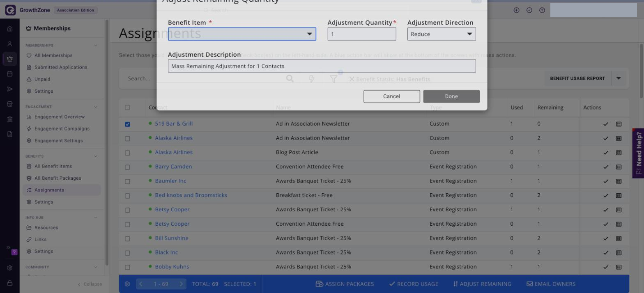This screenshot has width=644, height=293.
Task: Open the communications send icon in left rail
Action: pos(10,89)
